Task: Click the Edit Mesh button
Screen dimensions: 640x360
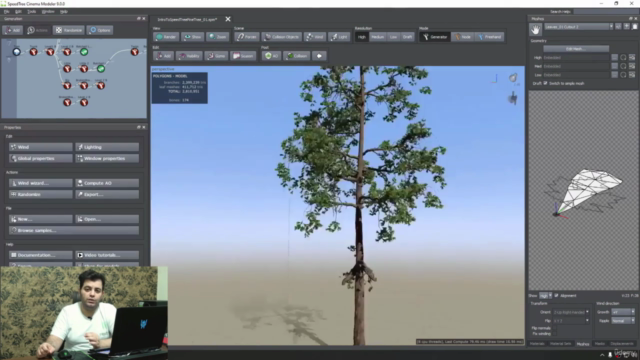Action: tap(576, 49)
